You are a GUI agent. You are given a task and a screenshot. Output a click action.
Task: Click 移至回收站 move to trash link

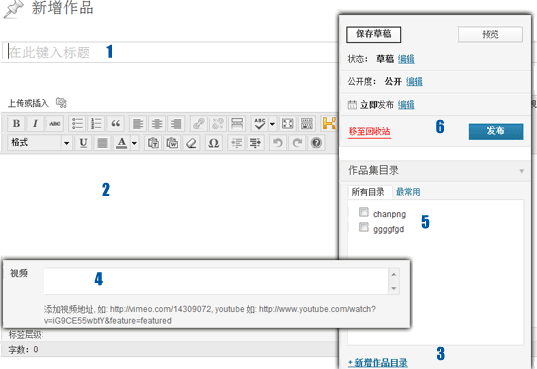click(x=370, y=132)
